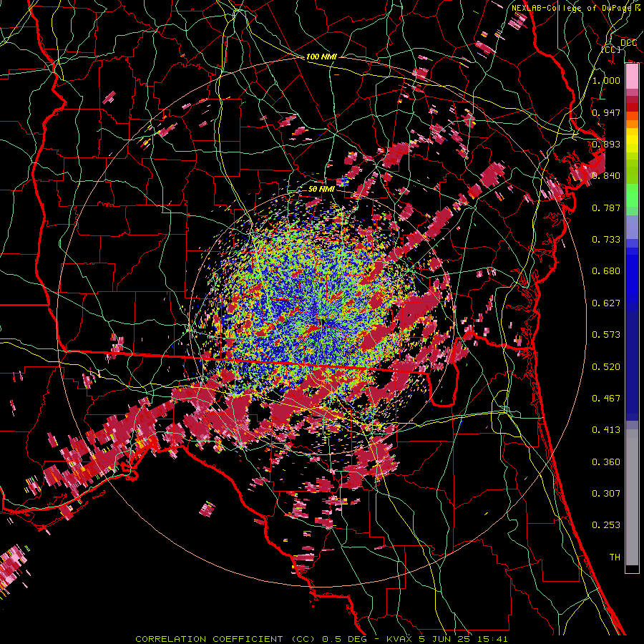Pick the lavender swatch on the color bar

632,228
